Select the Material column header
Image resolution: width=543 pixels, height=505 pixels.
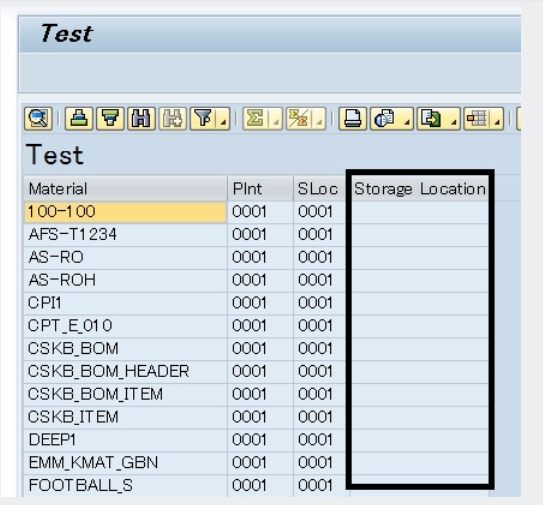[125, 189]
